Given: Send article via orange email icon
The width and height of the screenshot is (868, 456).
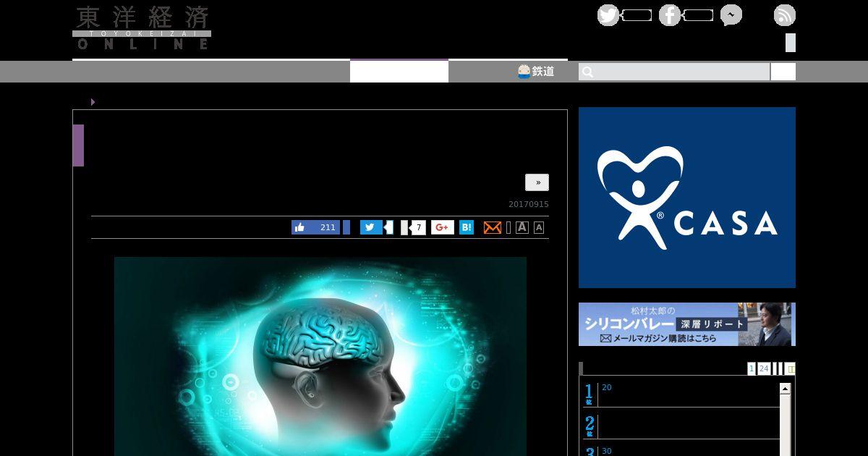Looking at the screenshot, I should 493,228.
